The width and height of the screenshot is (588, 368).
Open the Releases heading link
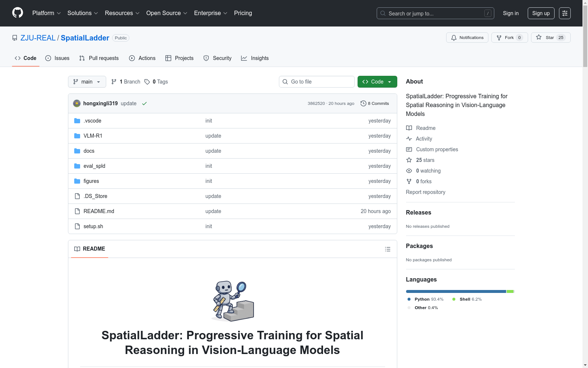419,212
